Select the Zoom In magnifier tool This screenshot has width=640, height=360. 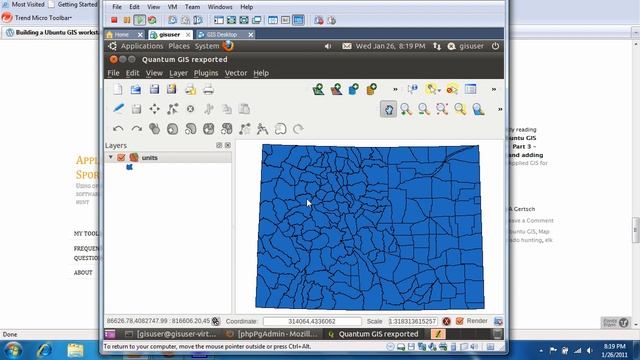(x=406, y=109)
